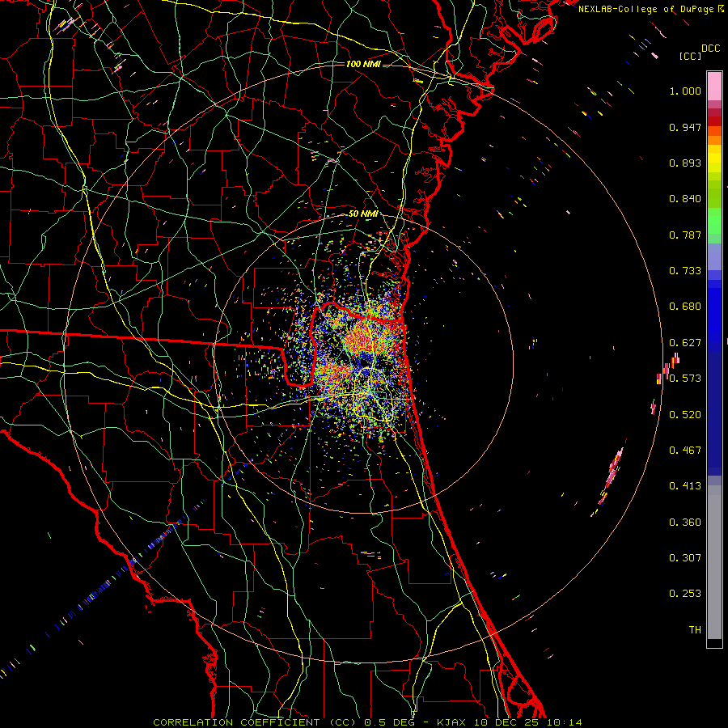Select the 0.787 scale value
Image resolution: width=728 pixels, height=728 pixels.
[x=685, y=235]
